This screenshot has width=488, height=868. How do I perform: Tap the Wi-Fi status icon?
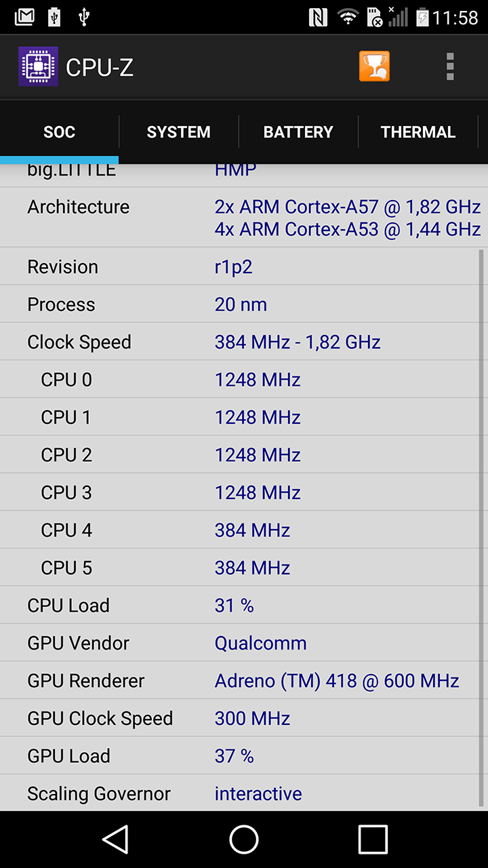pos(348,17)
